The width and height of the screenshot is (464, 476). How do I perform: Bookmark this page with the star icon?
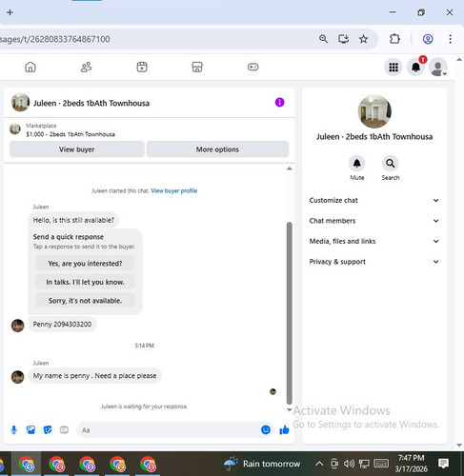pyautogui.click(x=363, y=39)
